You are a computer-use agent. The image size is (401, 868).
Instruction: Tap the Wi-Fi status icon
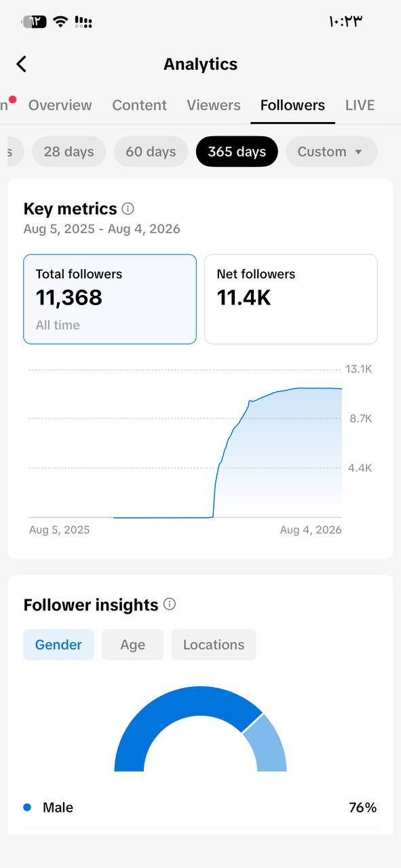60,22
